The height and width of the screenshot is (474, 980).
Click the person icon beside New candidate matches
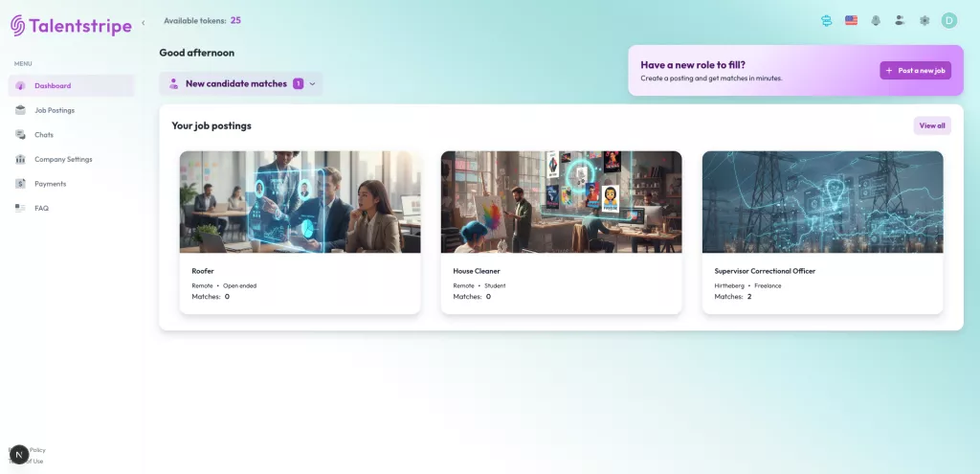pyautogui.click(x=174, y=84)
